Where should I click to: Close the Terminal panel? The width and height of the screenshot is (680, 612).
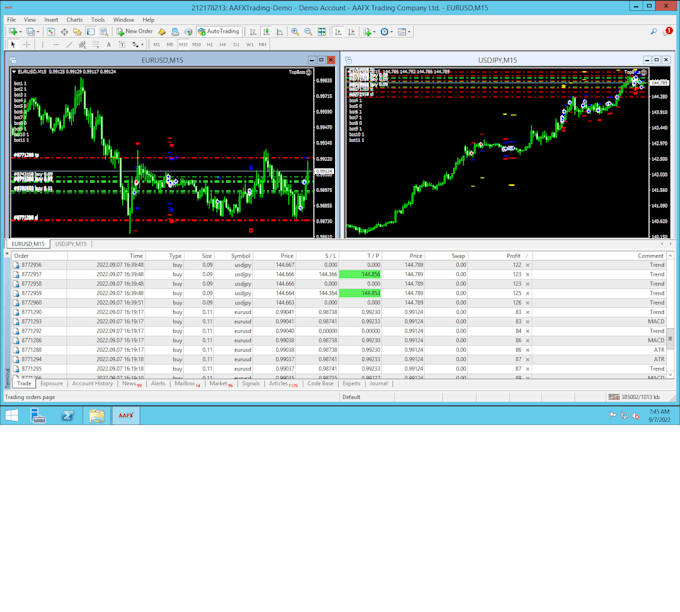pos(7,253)
